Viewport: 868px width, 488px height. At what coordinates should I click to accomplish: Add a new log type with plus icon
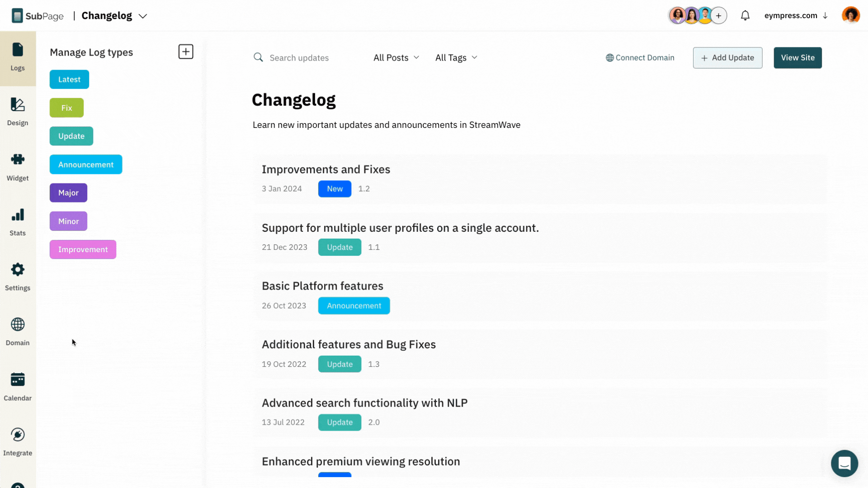(186, 52)
